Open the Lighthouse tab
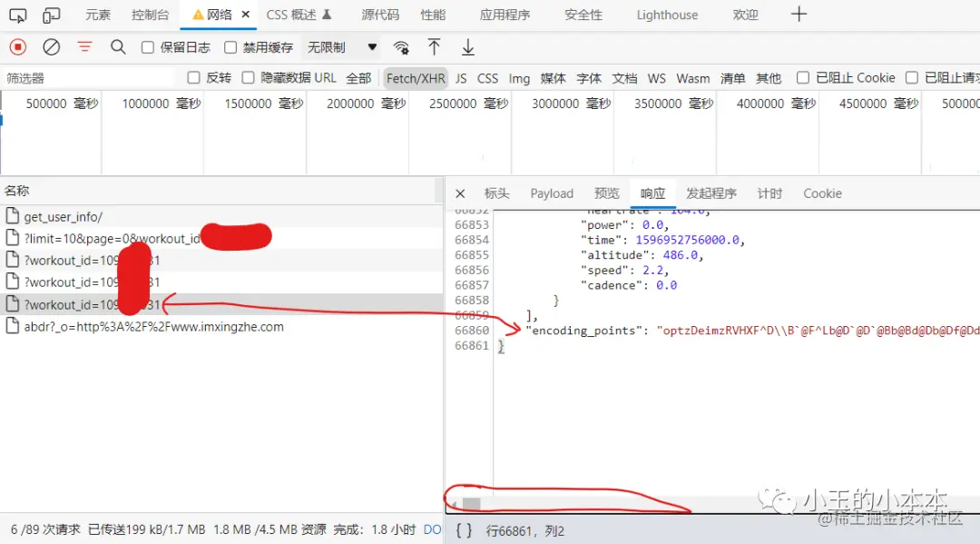Image resolution: width=980 pixels, height=544 pixels. 667,15
